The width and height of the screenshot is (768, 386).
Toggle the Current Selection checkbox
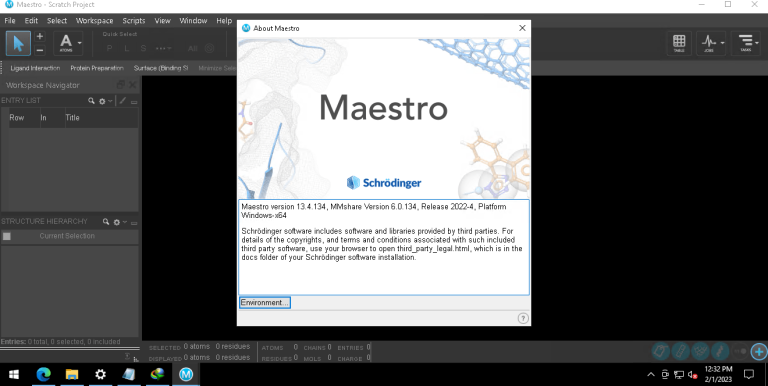tap(7, 236)
